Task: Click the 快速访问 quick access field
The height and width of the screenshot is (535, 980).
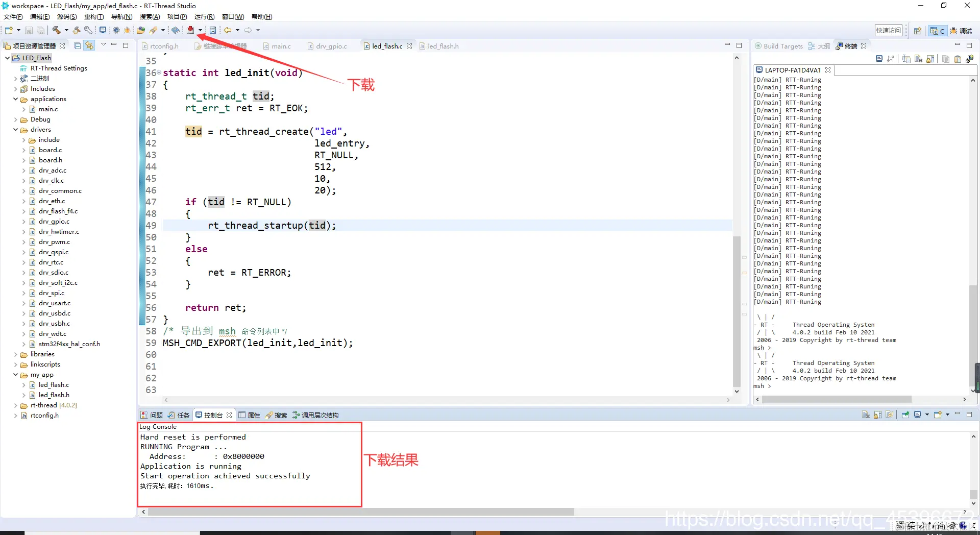Action: [889, 31]
